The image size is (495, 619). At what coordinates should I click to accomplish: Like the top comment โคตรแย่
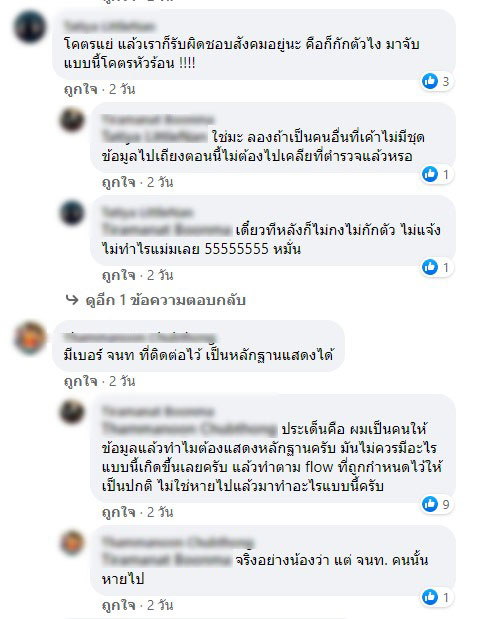(x=81, y=89)
